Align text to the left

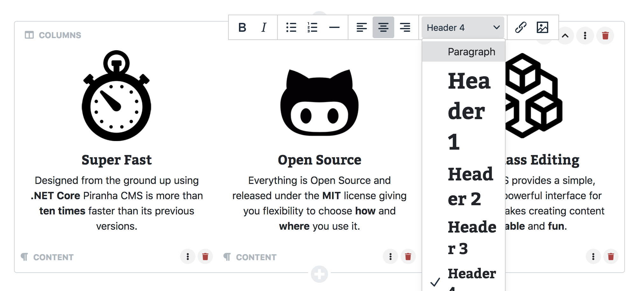tap(362, 28)
